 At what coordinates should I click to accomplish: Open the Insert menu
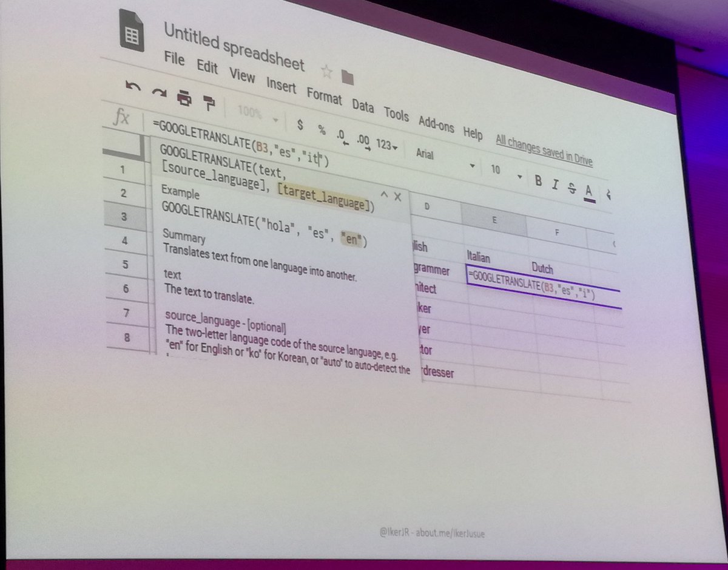(x=281, y=85)
